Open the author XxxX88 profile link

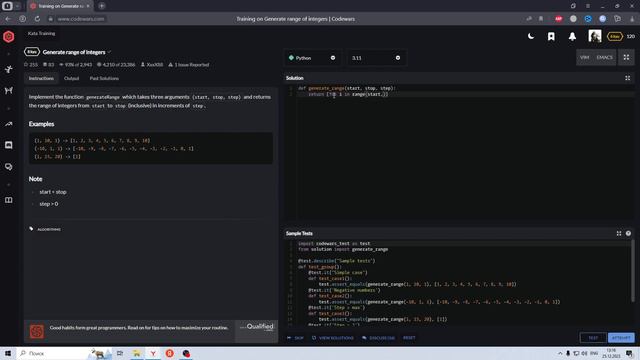(152, 64)
